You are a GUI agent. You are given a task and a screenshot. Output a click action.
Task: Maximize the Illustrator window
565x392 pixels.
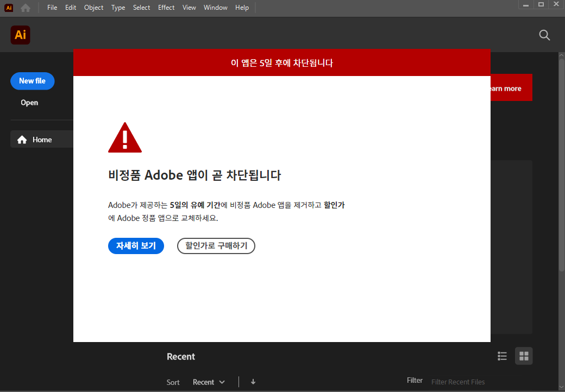541,5
